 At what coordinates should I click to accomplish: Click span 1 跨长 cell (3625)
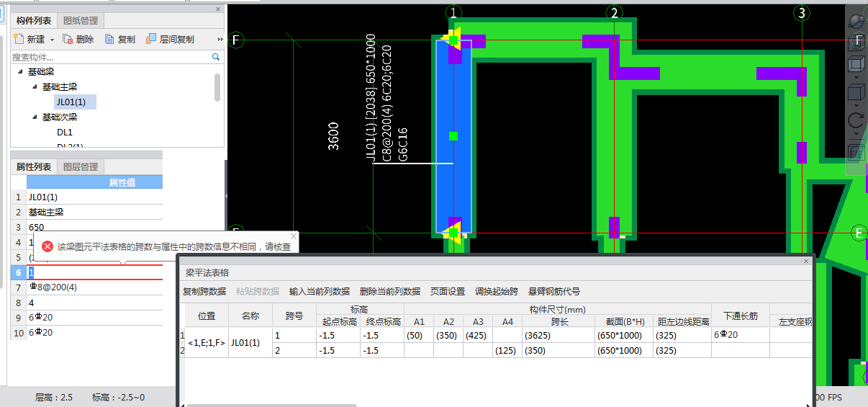(x=559, y=336)
